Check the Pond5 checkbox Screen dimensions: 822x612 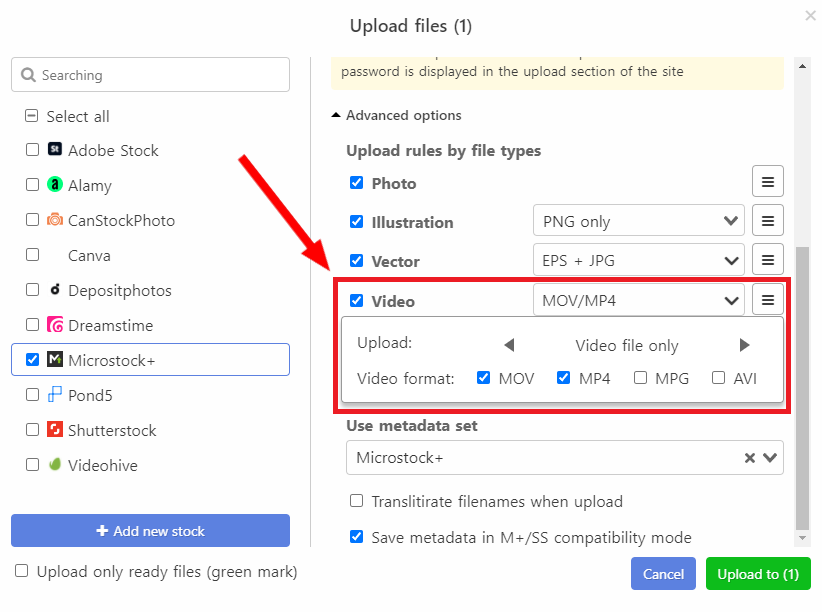(33, 394)
